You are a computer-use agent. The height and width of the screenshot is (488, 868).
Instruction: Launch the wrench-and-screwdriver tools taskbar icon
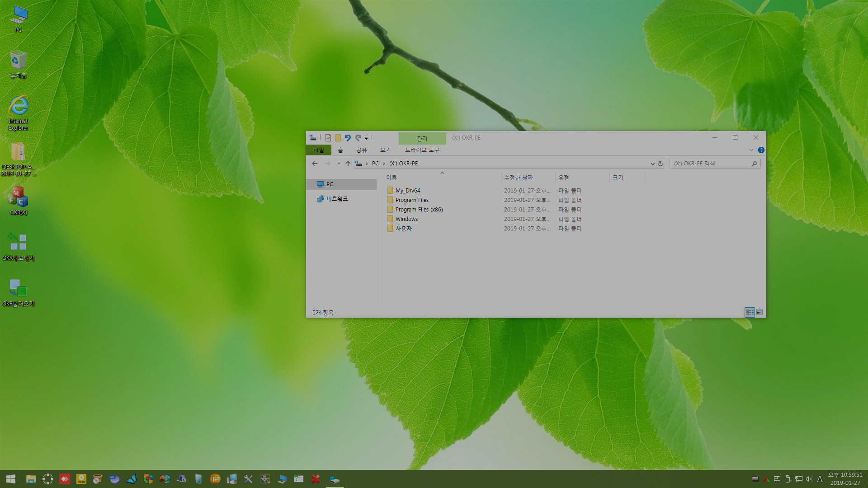248,479
